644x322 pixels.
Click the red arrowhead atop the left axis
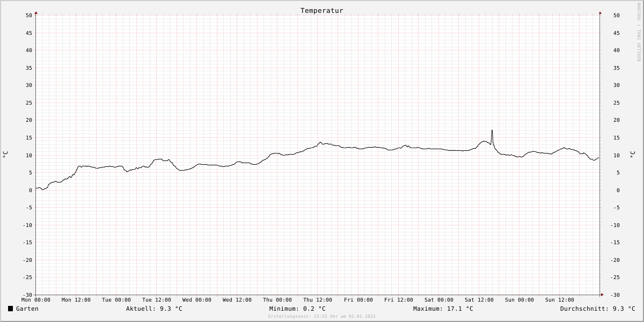[x=36, y=12]
